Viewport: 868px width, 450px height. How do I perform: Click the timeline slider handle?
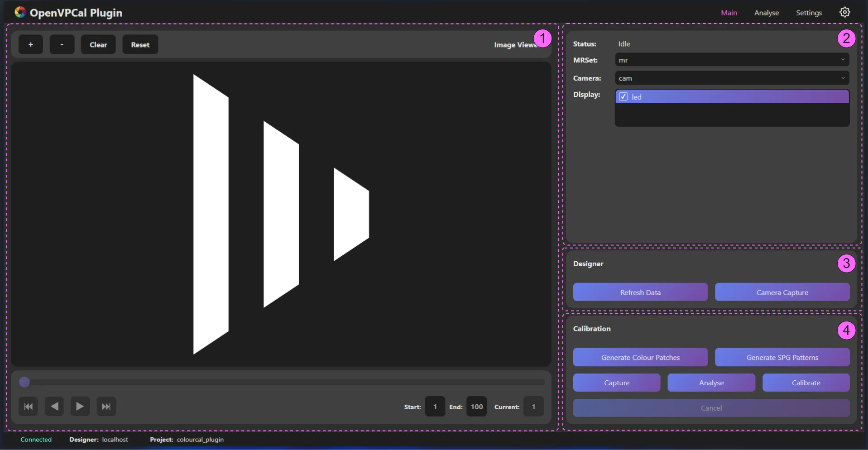click(24, 383)
